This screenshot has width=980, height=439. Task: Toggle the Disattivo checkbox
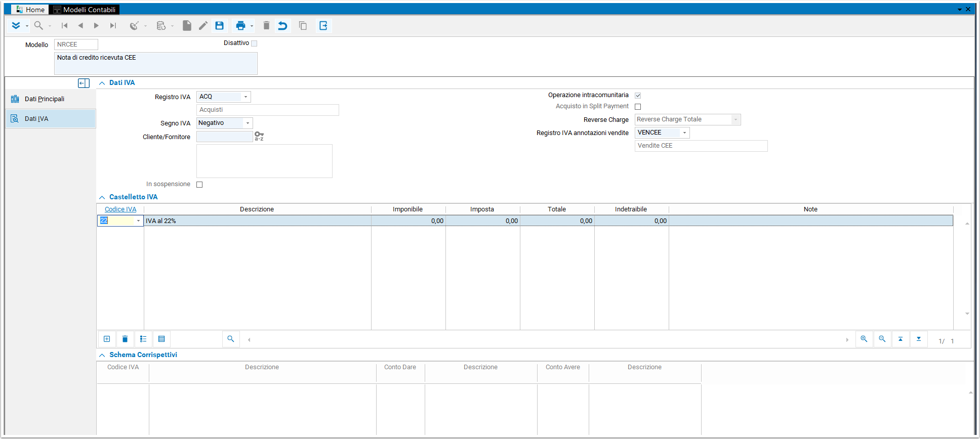[254, 43]
